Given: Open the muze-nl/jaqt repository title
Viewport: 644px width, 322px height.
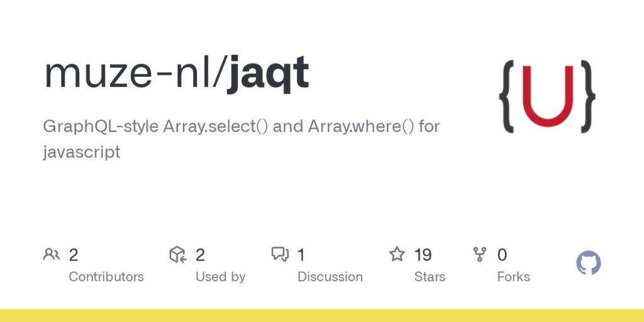Looking at the screenshot, I should 176,74.
